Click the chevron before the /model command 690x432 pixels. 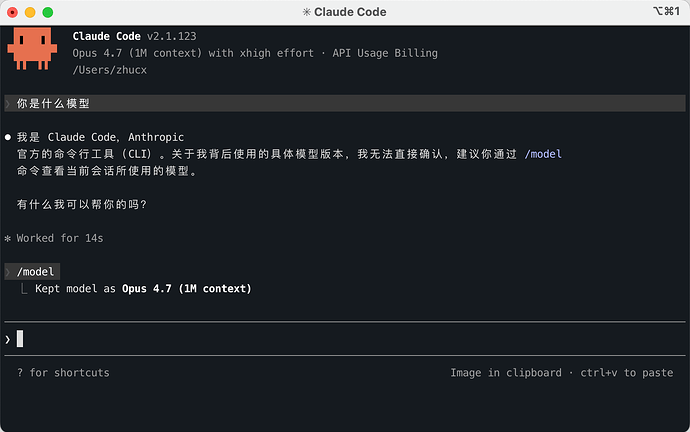pyautogui.click(x=7, y=272)
